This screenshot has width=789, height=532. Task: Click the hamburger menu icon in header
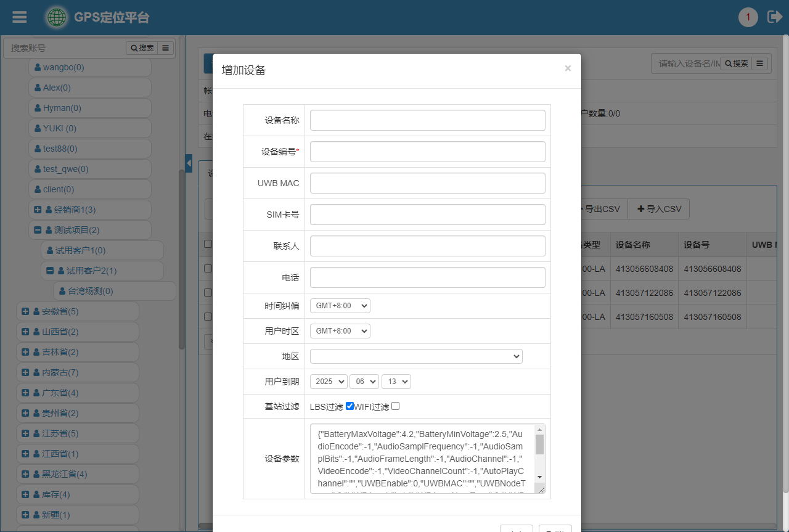pyautogui.click(x=20, y=17)
